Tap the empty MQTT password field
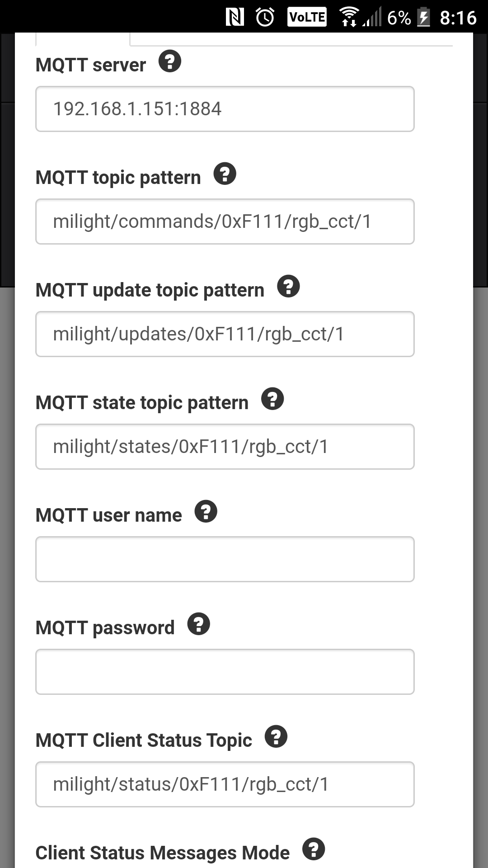 coord(225,672)
